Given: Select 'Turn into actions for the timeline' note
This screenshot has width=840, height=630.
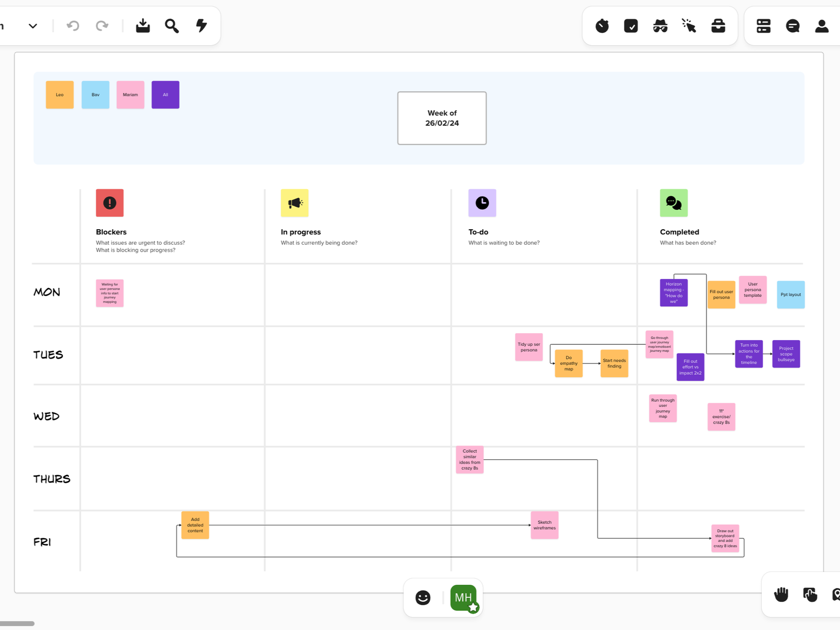Looking at the screenshot, I should coord(749,354).
